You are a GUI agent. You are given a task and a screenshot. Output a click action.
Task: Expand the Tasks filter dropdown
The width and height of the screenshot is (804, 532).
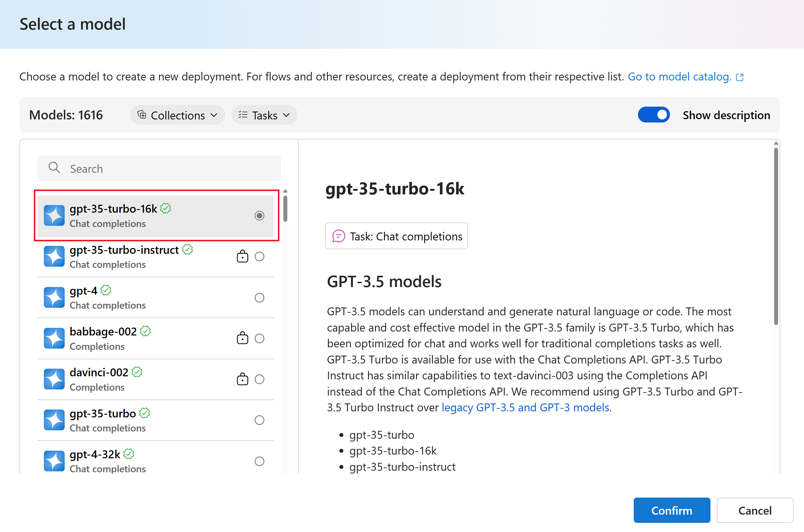pyautogui.click(x=264, y=115)
